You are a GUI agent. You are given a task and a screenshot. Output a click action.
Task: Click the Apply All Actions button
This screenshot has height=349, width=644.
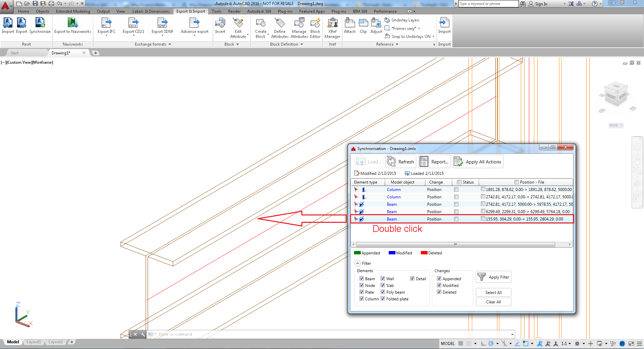tap(478, 162)
